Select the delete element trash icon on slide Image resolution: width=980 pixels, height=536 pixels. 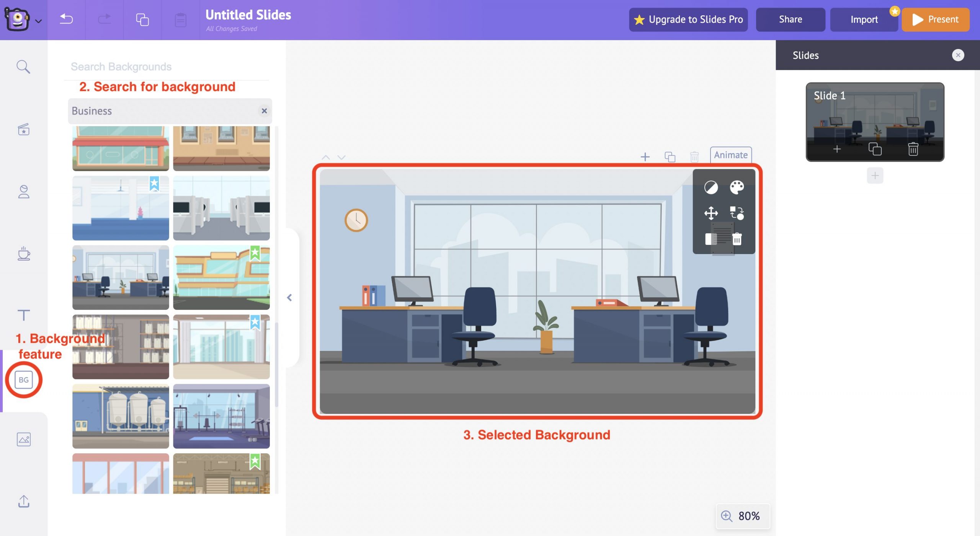click(x=738, y=239)
